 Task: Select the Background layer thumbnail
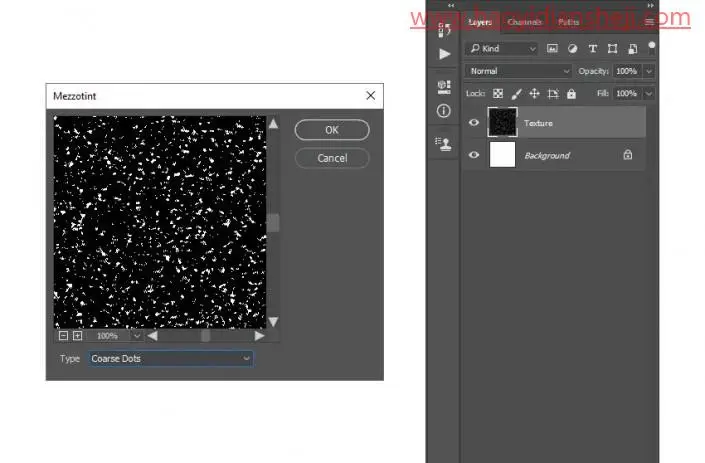[502, 155]
